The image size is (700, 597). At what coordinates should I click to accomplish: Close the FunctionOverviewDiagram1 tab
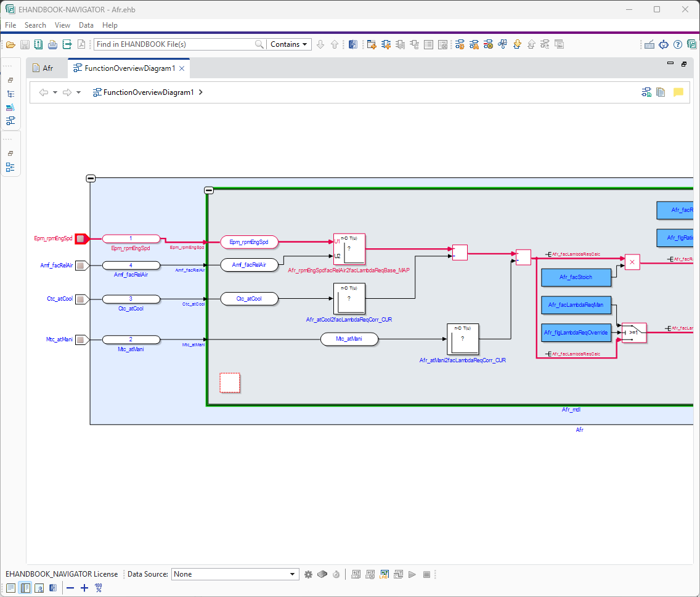182,68
